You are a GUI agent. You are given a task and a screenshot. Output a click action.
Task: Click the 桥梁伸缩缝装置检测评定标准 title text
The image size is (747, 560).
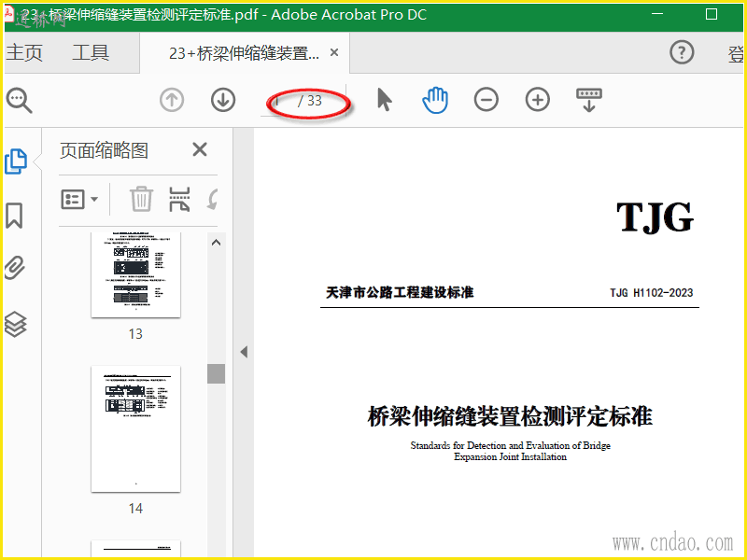510,416
